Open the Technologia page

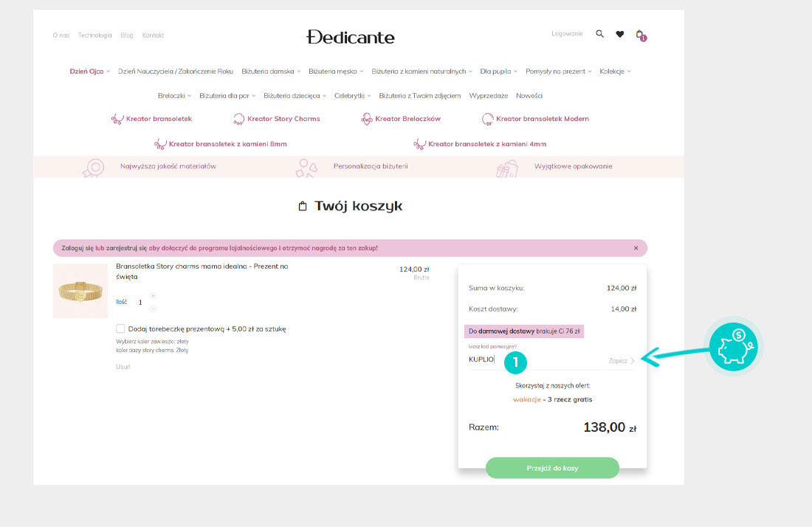94,35
